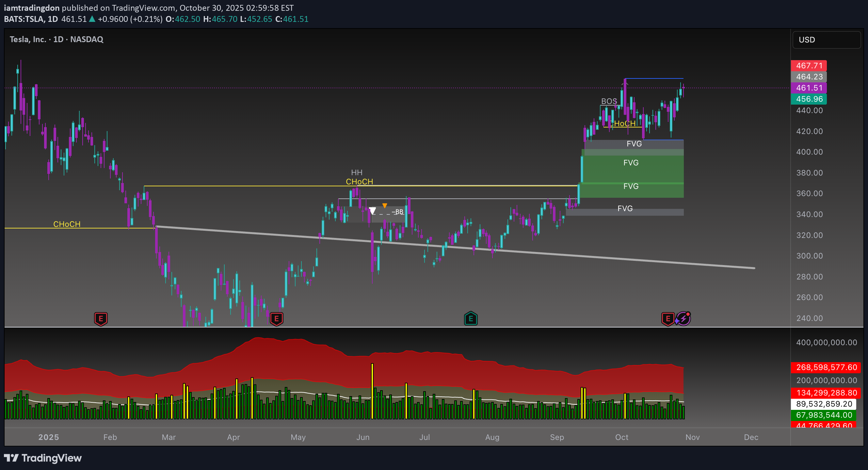Click the earnings icon below the April candles
The height and width of the screenshot is (470, 868).
(276, 318)
